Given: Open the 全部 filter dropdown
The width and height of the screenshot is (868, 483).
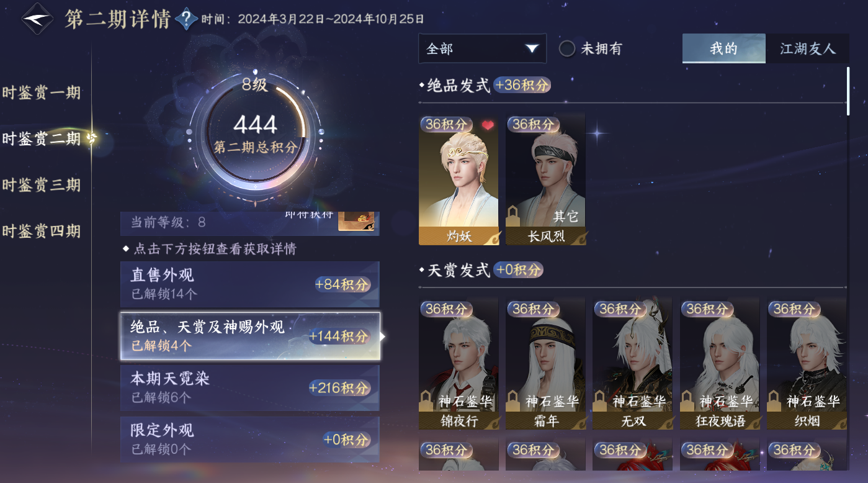Looking at the screenshot, I should point(482,48).
